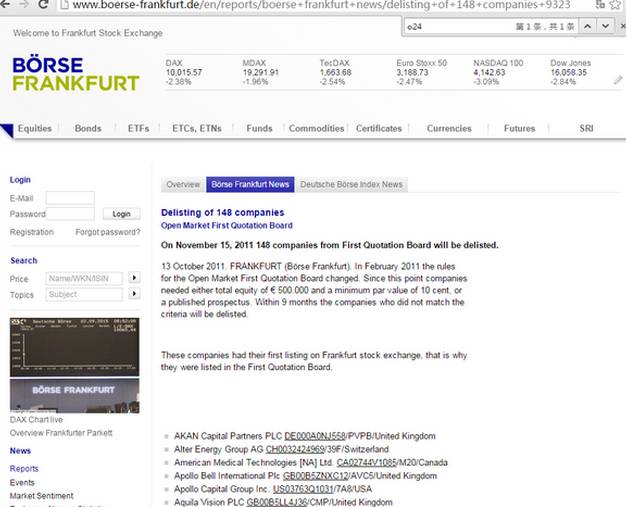Open the Börse Frankfurt trading floor image
Screen dimensions: 626x507
75,396
